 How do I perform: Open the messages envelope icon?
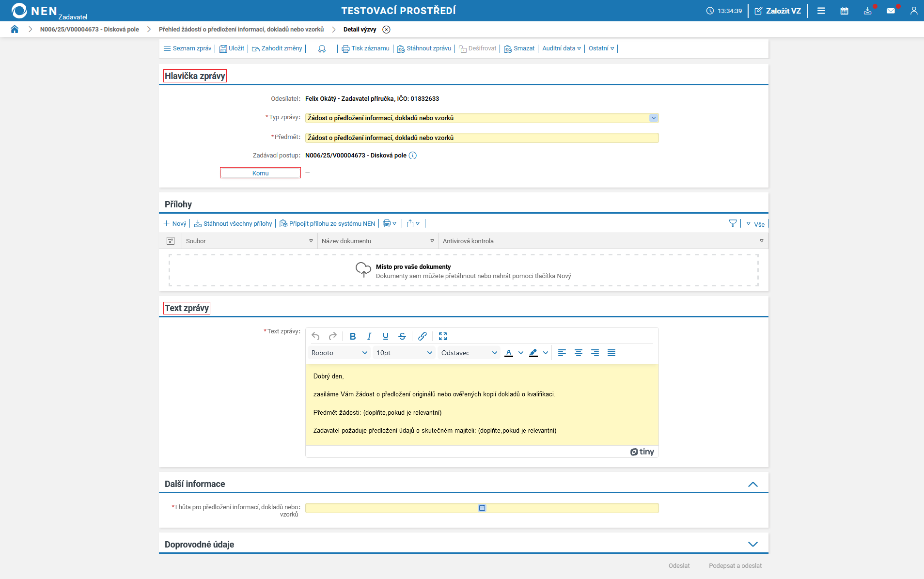pos(891,11)
